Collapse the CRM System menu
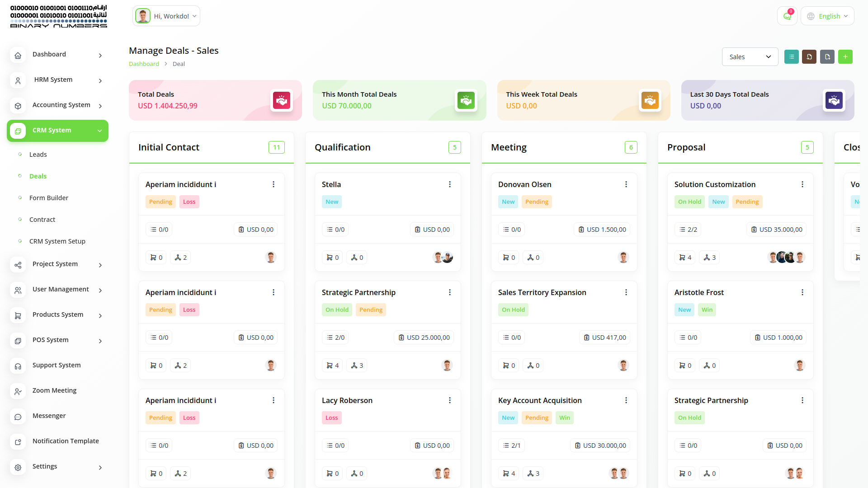 tap(57, 131)
